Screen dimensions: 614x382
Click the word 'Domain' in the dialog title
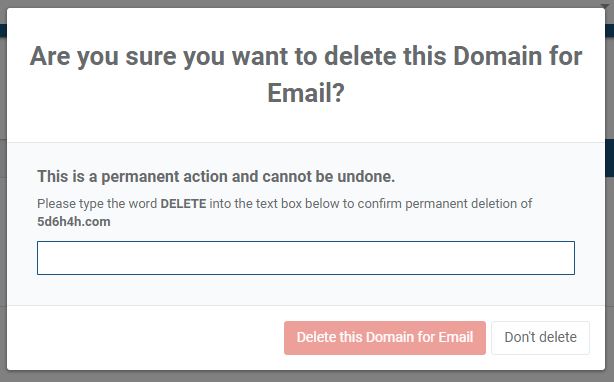(x=495, y=56)
